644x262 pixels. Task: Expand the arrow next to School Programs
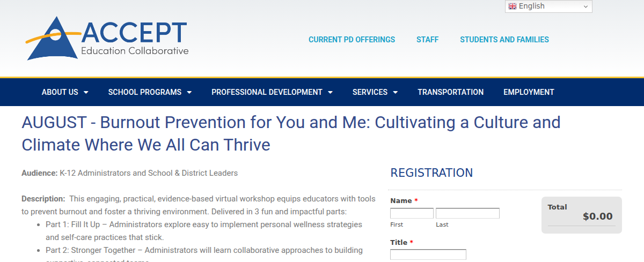(189, 92)
